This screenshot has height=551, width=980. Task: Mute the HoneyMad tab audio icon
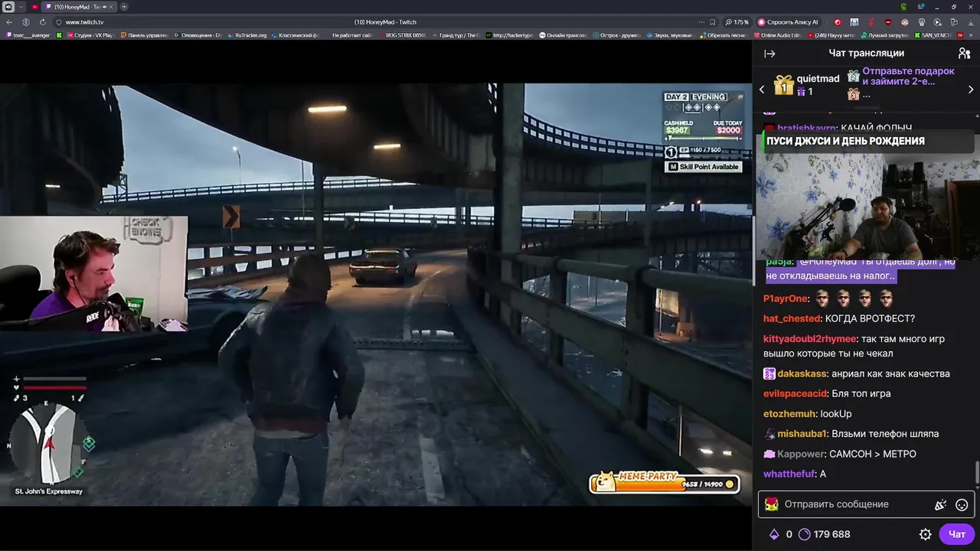[x=104, y=7]
